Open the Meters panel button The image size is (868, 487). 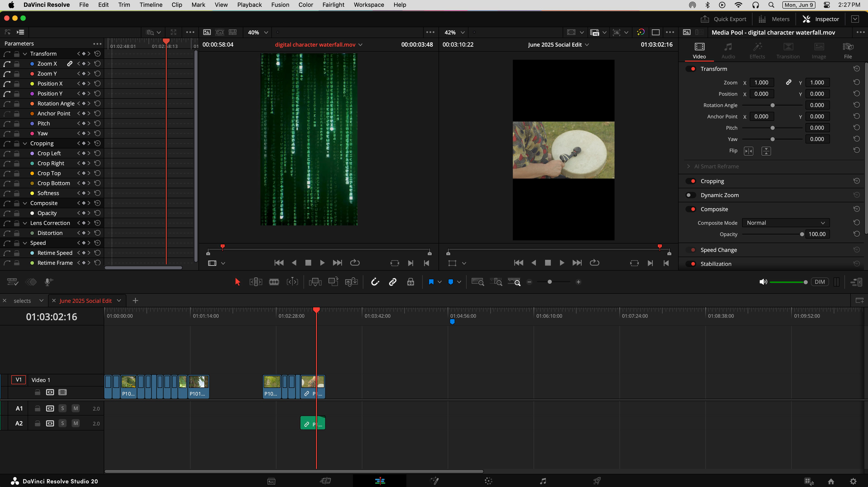[x=774, y=19]
